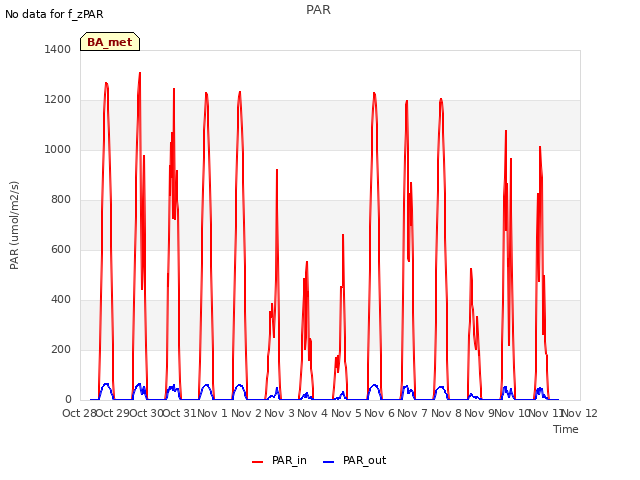Toggle the PAR_out legend entry
This screenshot has height=480, width=640.
(x=354, y=461)
